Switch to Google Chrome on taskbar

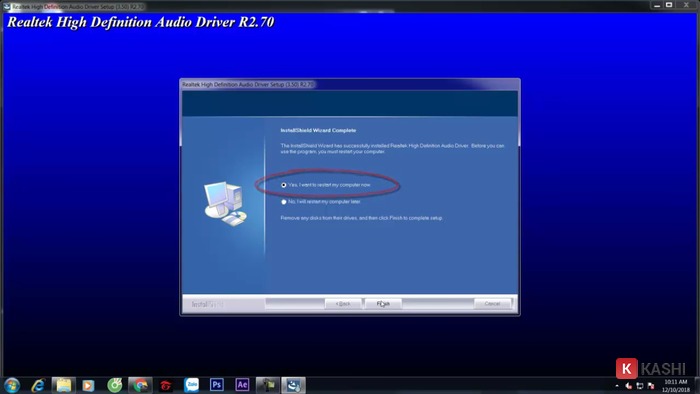[141, 385]
